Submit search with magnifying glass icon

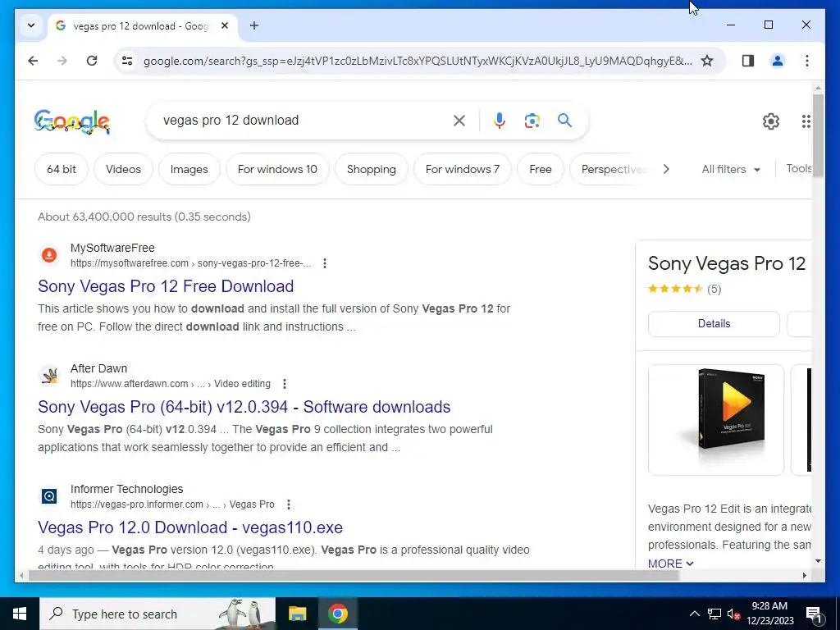click(x=564, y=120)
